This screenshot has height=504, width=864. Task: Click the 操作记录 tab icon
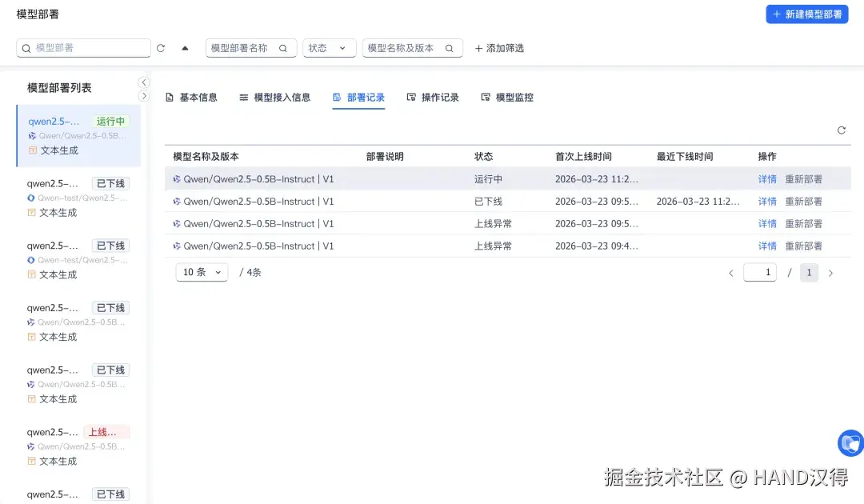click(411, 98)
